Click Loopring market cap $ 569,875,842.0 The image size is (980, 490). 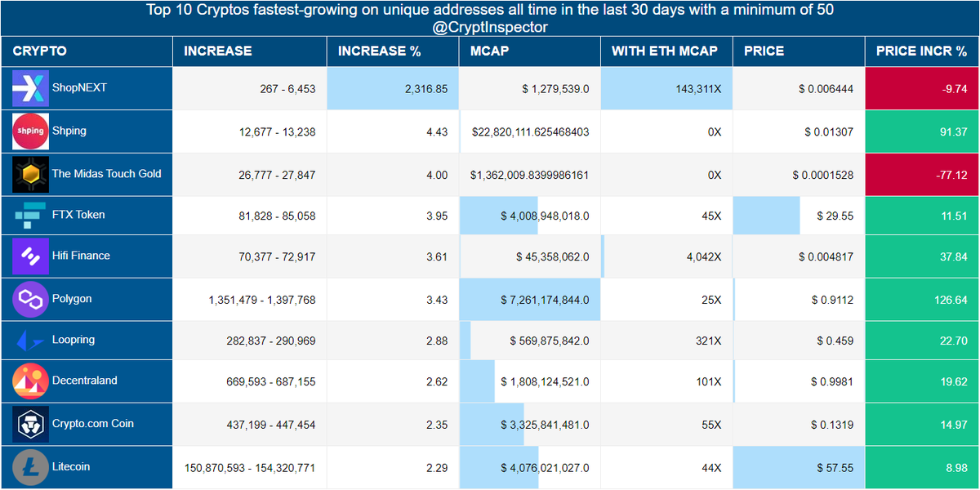tap(550, 341)
